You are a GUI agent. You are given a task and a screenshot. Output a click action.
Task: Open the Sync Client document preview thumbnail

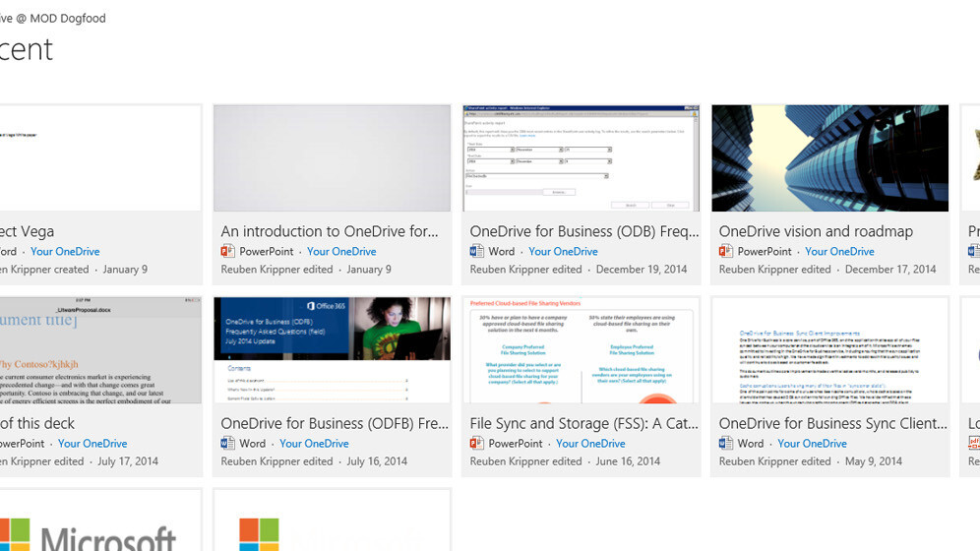(x=829, y=350)
